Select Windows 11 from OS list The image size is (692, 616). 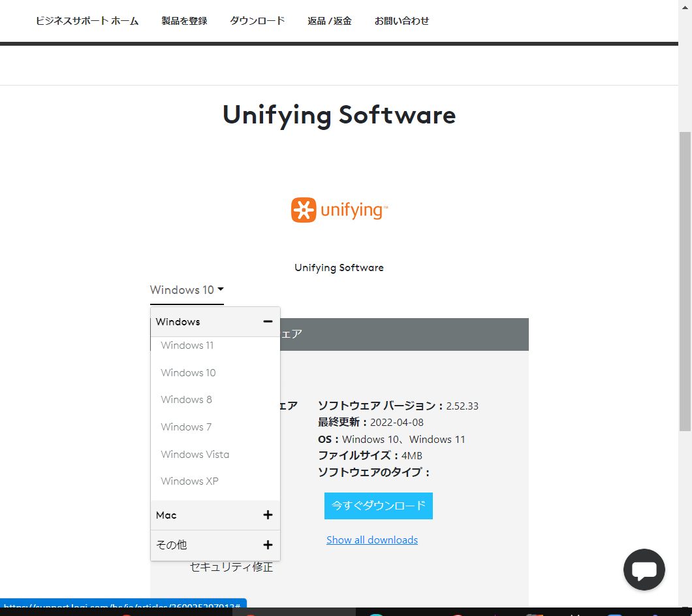click(x=187, y=346)
